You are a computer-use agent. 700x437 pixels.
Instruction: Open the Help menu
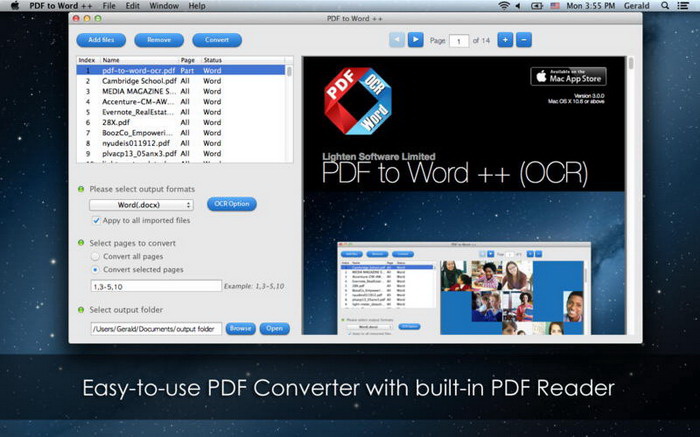coord(197,6)
